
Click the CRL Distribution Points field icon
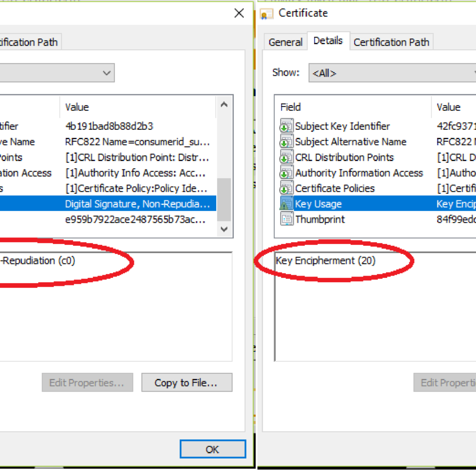[286, 157]
